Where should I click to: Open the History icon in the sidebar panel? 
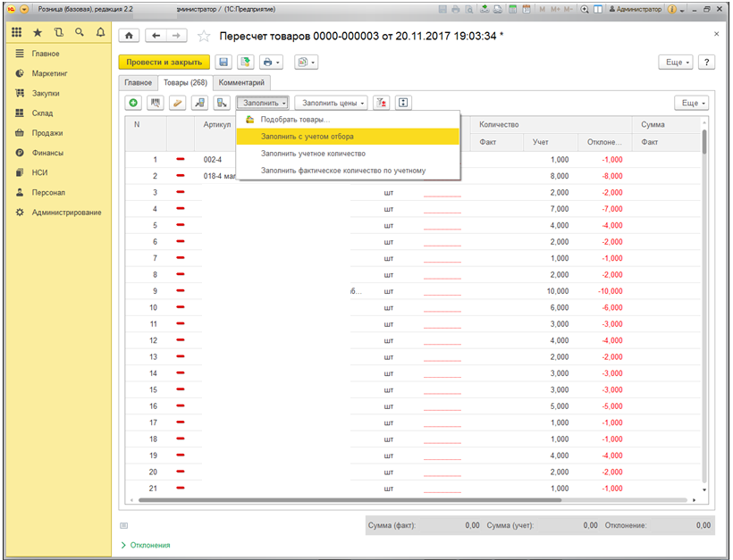58,32
